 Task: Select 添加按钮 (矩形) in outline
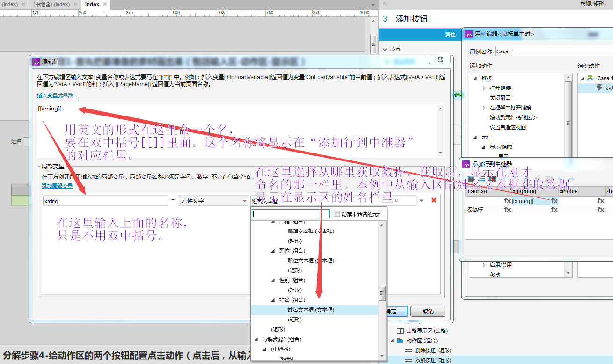point(432,360)
